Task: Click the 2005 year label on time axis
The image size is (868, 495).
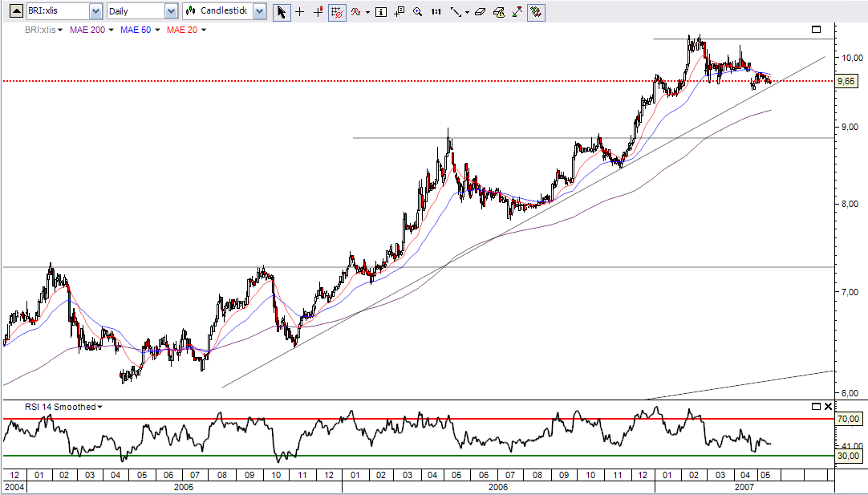Action: tap(184, 487)
